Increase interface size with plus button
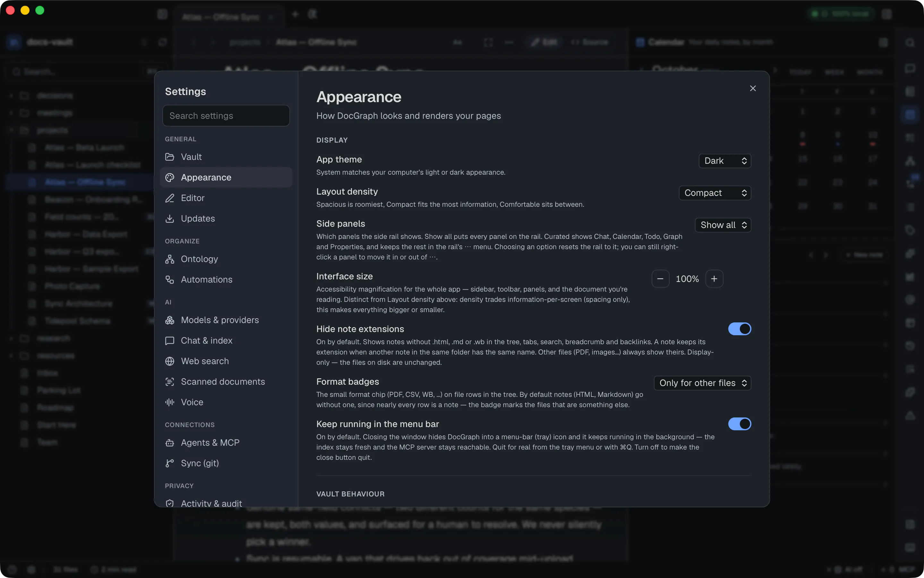924x578 pixels. pos(714,279)
